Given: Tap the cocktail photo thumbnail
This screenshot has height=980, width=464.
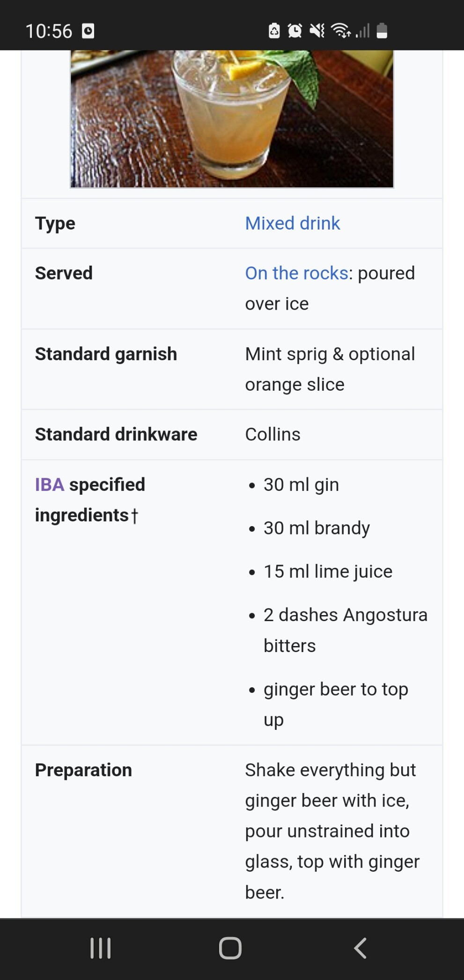Looking at the screenshot, I should (232, 119).
